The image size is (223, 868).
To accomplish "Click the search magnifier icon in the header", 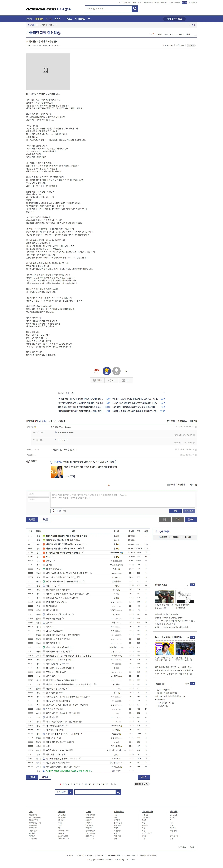I will pyautogui.click(x=135, y=9).
